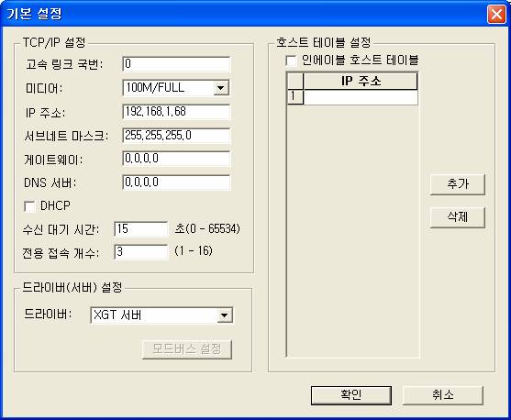Confirm with the 확인 button
Viewport: 511px width, 420px height.
click(351, 395)
